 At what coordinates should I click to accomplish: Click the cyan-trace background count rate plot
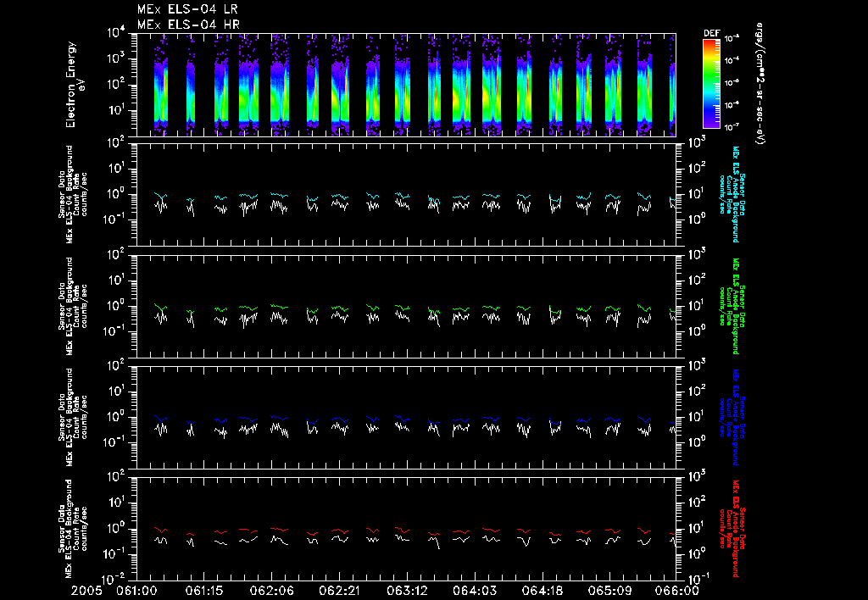(406, 194)
